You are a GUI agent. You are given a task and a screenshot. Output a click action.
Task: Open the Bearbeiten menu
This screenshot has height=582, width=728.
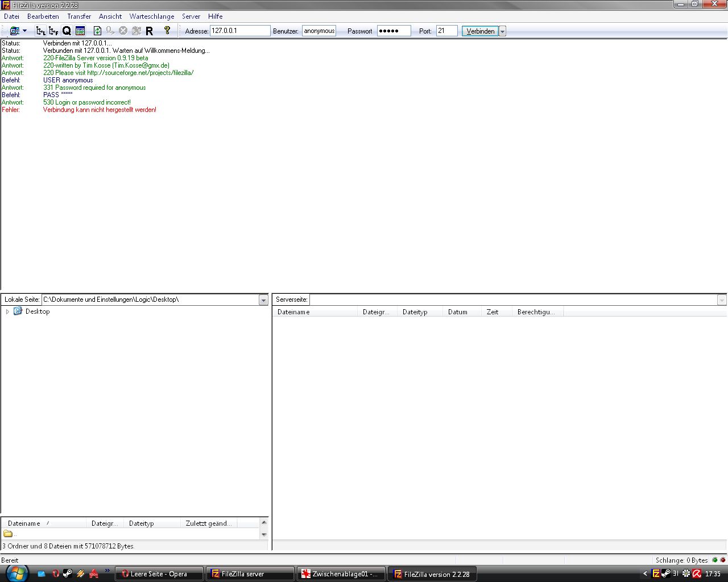point(43,16)
